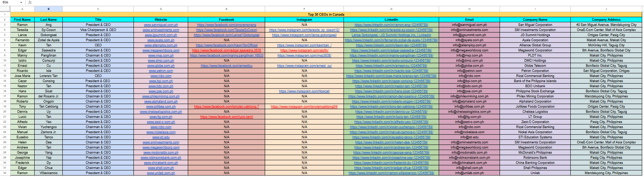Open the facebook.com/smcramonang link

coord(226,25)
